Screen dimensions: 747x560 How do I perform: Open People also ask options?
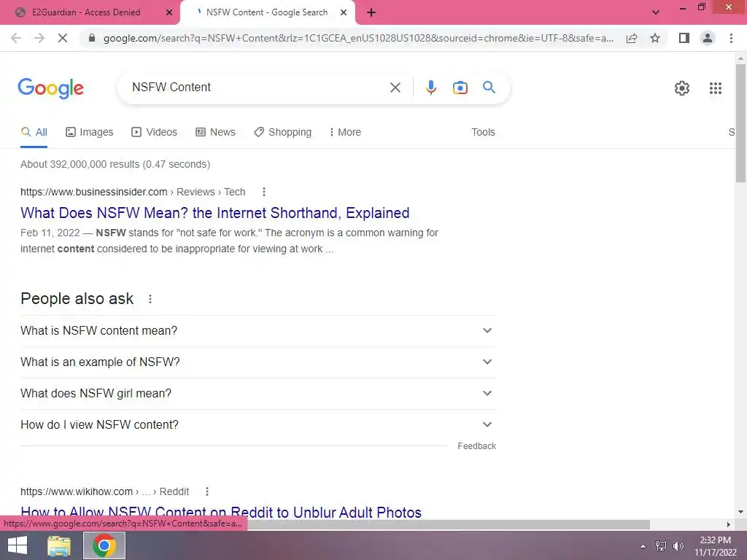click(150, 299)
